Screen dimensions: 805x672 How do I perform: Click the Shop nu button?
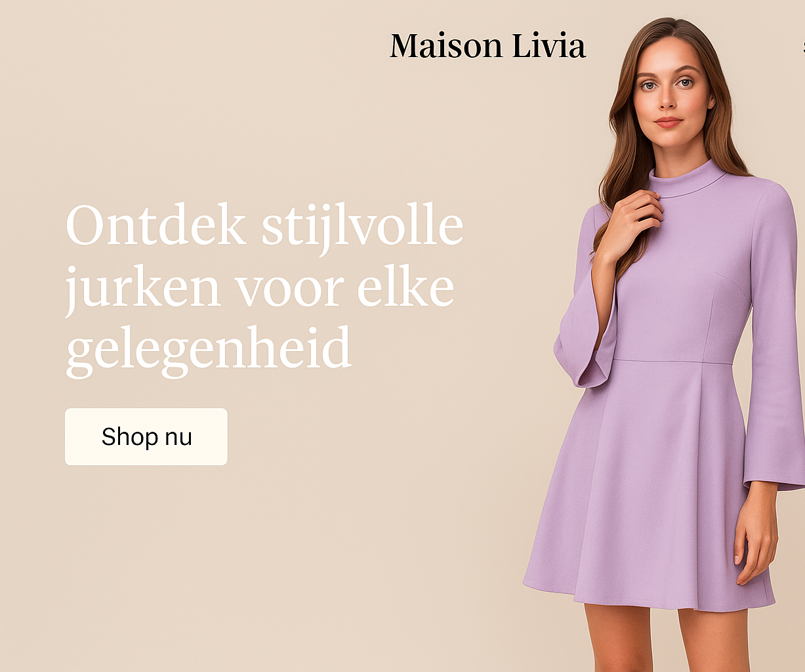146,436
